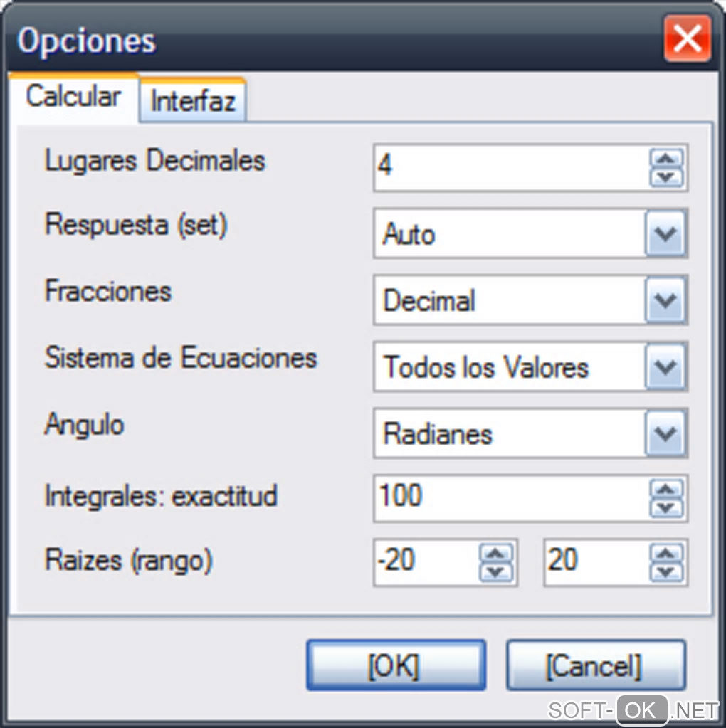Increase Raizes maximum range value
726x728 pixels.
(666, 553)
